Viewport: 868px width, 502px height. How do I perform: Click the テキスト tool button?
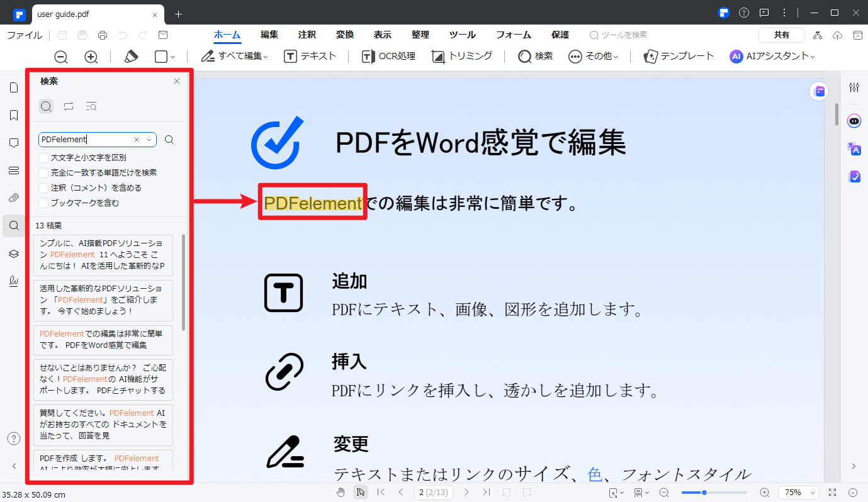tap(310, 56)
